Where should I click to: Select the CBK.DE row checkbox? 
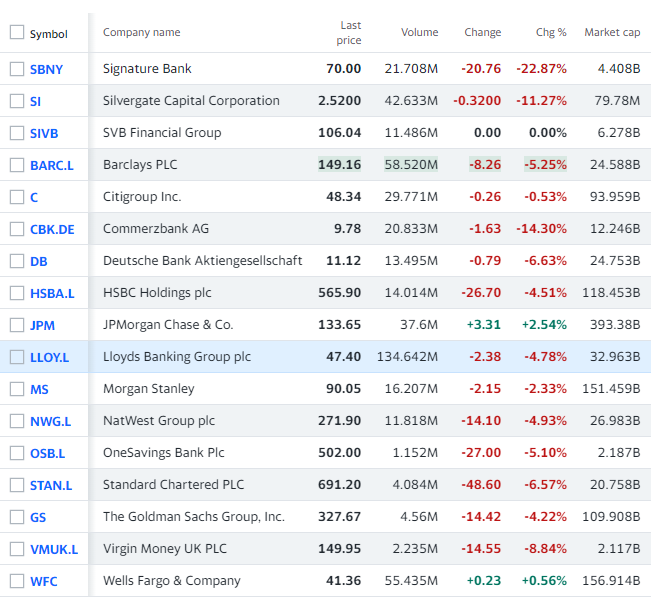pos(17,229)
